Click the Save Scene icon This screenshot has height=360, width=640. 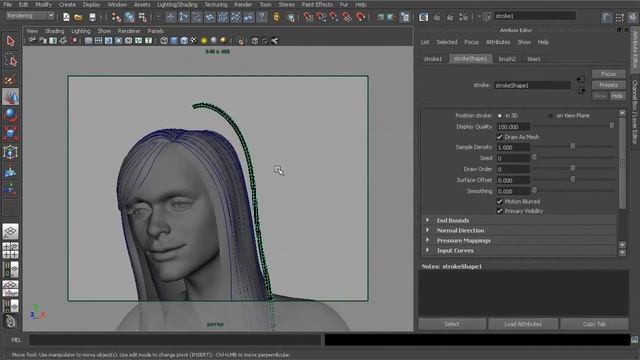92,17
